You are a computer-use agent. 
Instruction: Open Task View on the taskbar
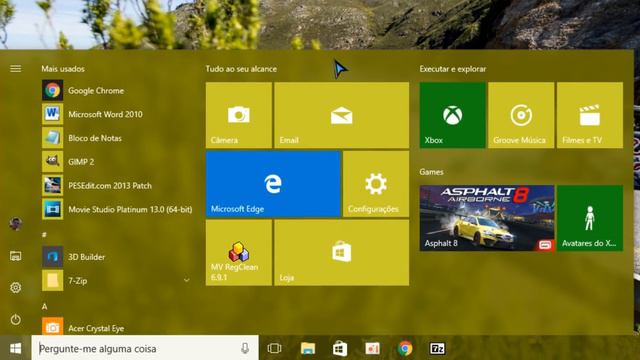click(x=274, y=348)
